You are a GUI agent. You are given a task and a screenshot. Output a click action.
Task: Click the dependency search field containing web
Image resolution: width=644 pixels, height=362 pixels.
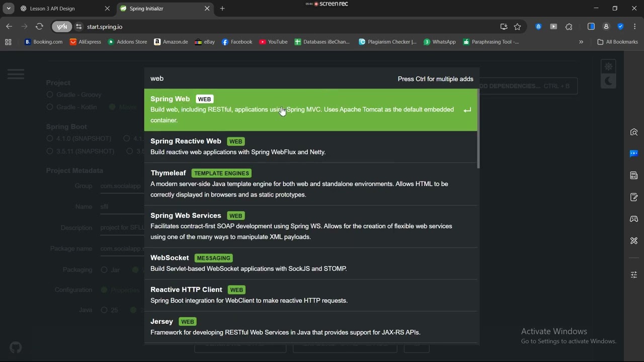(x=272, y=78)
